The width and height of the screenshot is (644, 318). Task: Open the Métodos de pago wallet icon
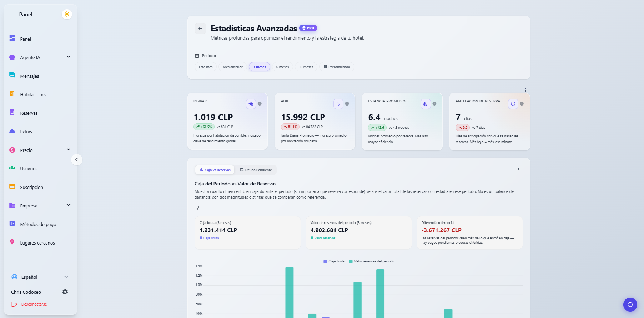12,224
